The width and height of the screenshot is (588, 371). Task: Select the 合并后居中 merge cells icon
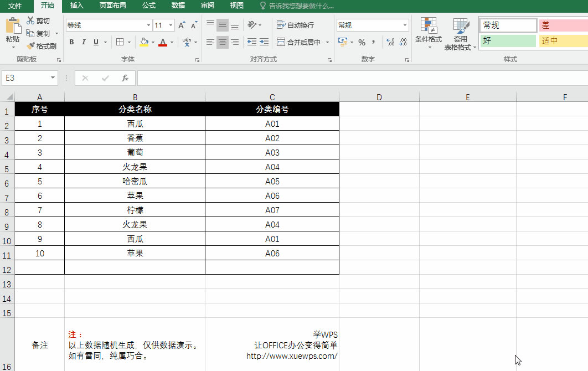[x=298, y=42]
